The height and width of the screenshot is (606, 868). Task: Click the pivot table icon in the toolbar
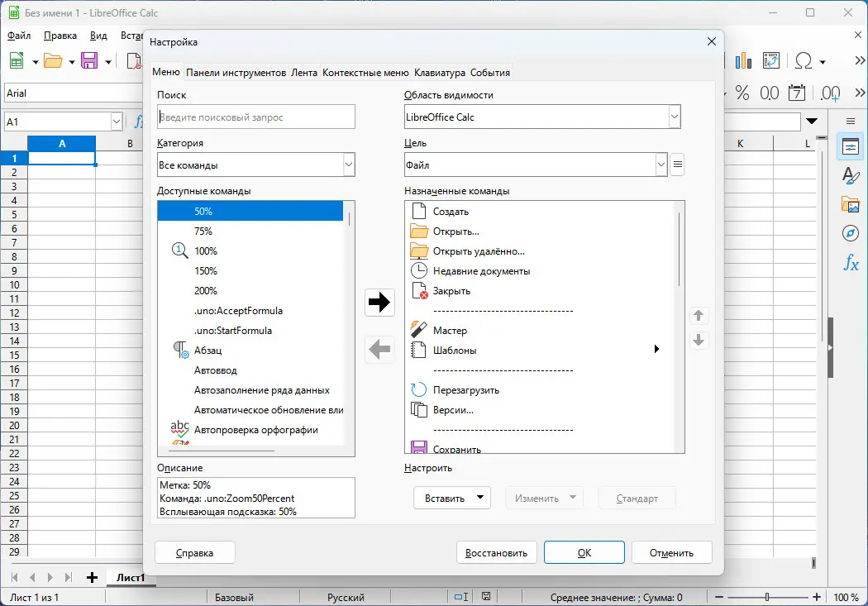(x=771, y=60)
